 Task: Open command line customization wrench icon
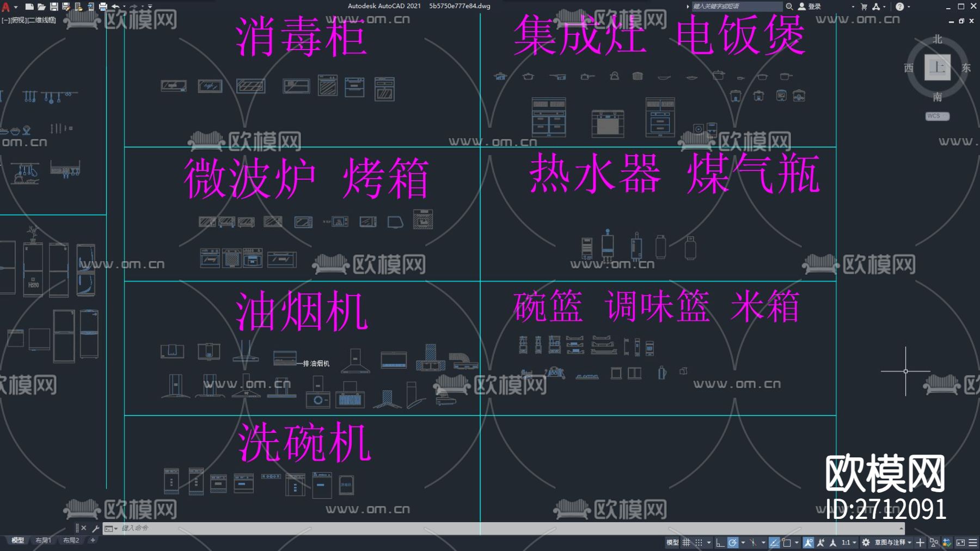(x=95, y=528)
